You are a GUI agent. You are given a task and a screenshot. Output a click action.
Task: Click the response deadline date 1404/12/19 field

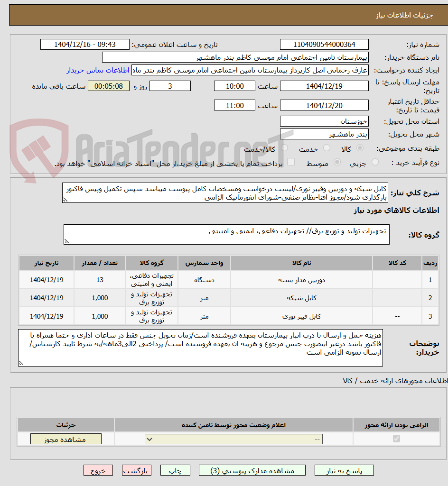point(324,86)
